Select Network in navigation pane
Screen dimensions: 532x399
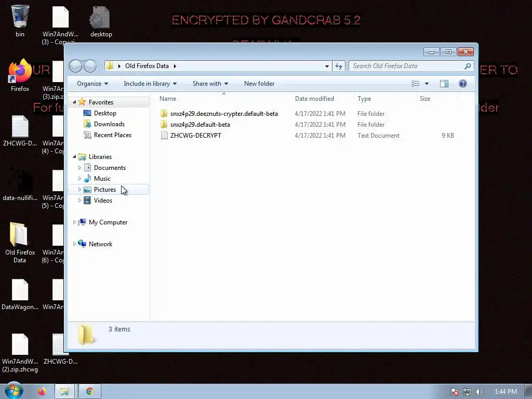coord(100,244)
